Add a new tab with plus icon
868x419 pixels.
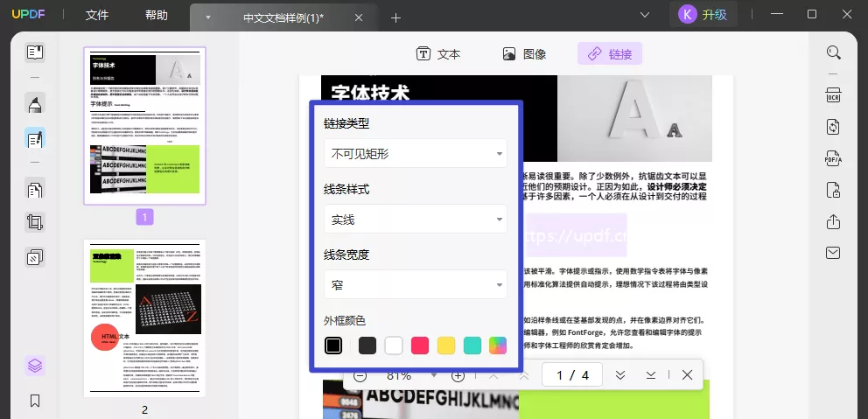point(395,17)
